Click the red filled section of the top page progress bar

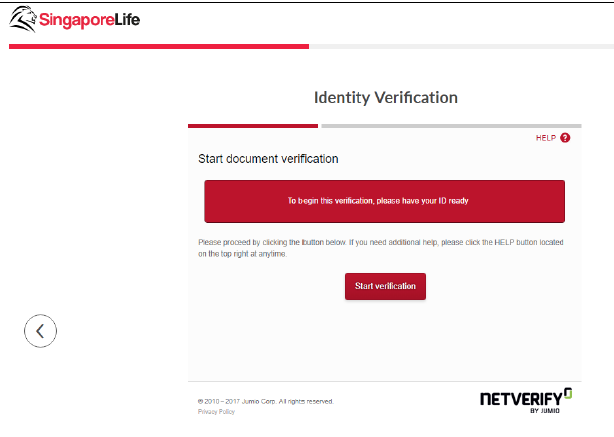point(155,46)
